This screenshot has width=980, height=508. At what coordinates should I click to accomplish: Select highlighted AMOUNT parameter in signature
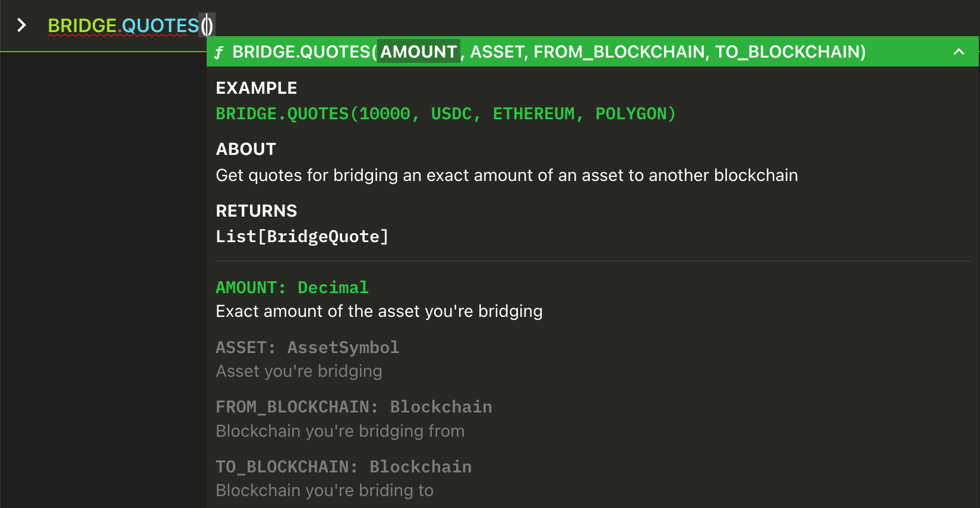click(x=418, y=52)
